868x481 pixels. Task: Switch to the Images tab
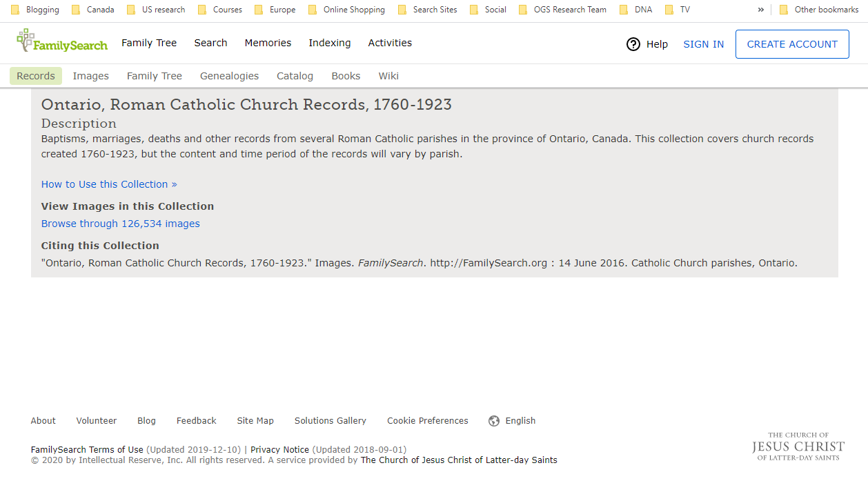[x=91, y=76]
